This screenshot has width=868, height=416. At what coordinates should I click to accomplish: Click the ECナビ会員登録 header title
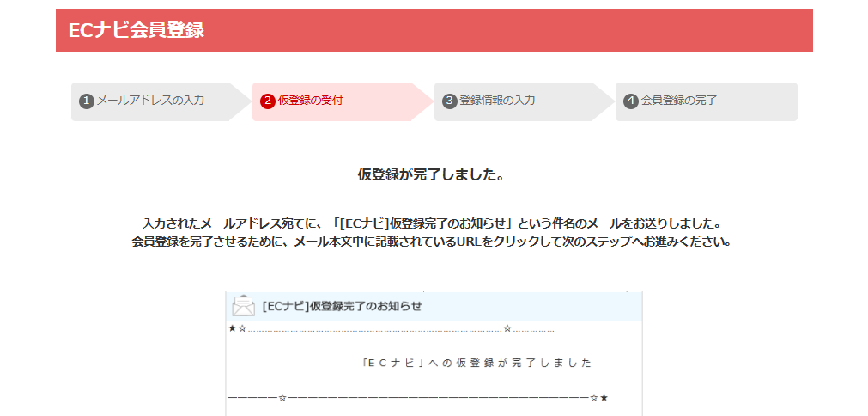tap(137, 30)
